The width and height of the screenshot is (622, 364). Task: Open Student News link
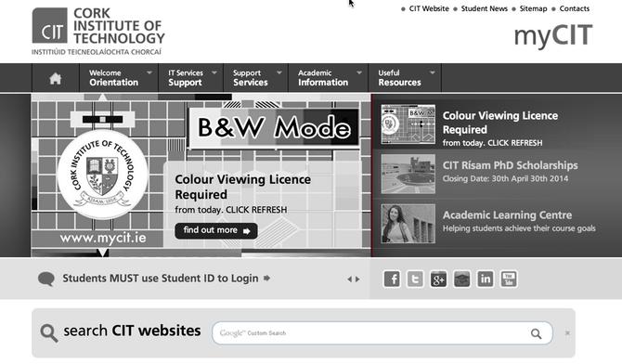point(484,8)
